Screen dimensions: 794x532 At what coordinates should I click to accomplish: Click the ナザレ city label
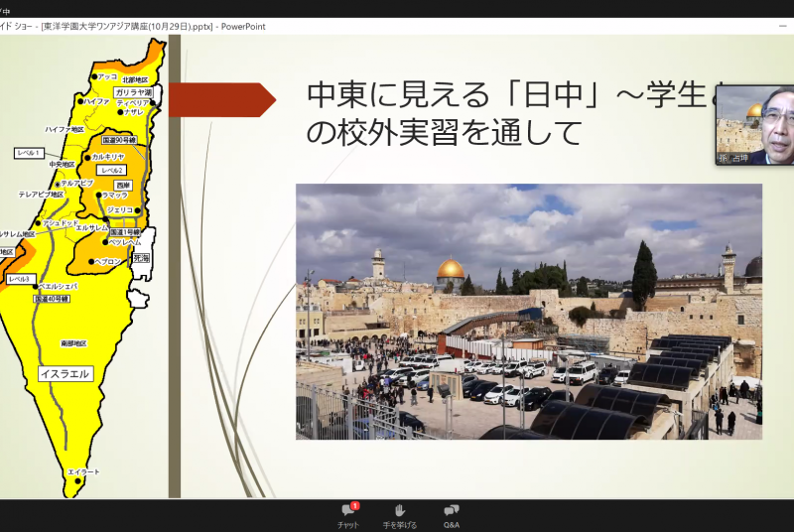134,112
